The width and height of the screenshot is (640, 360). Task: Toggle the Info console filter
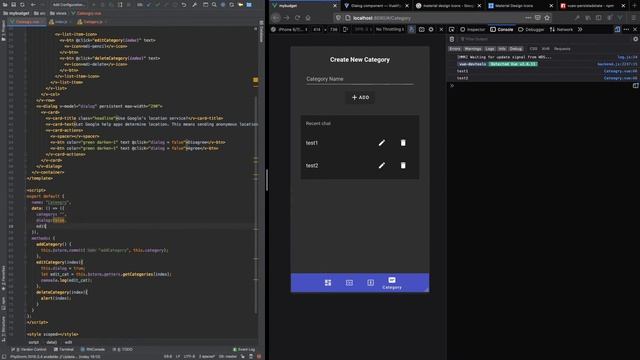[502, 49]
